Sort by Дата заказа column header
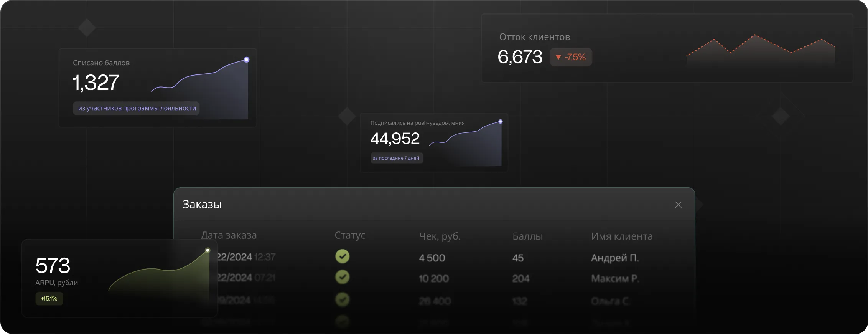Screen dimensions: 868x334 click(229, 235)
